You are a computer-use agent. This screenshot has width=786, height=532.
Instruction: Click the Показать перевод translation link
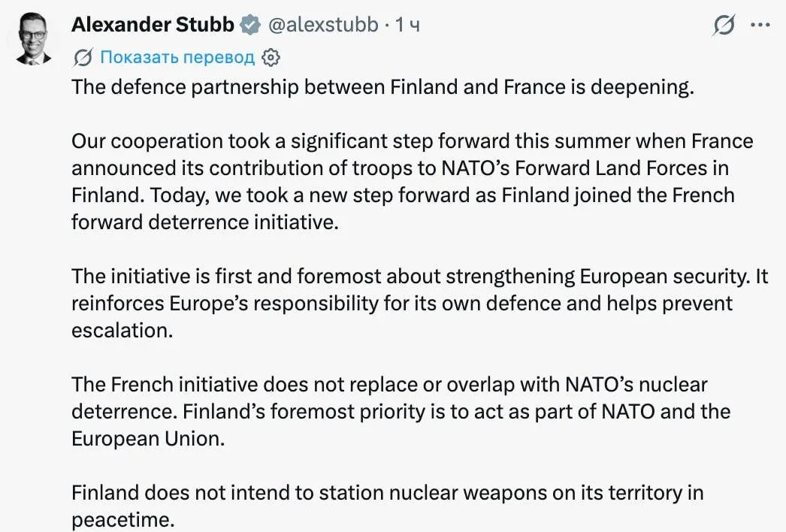tap(177, 58)
